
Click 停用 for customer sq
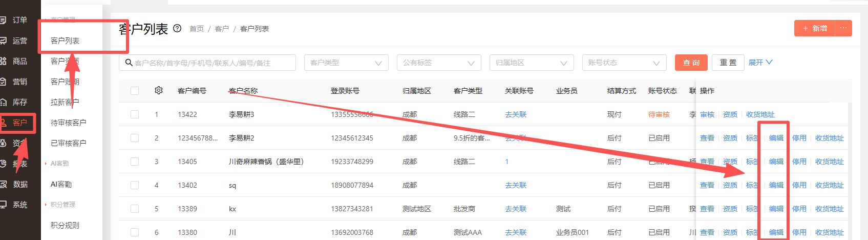(x=799, y=185)
